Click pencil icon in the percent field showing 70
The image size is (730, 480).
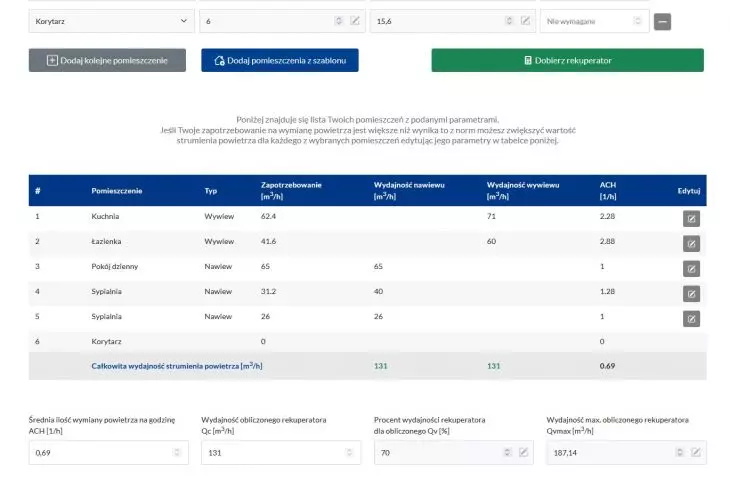[x=523, y=452]
